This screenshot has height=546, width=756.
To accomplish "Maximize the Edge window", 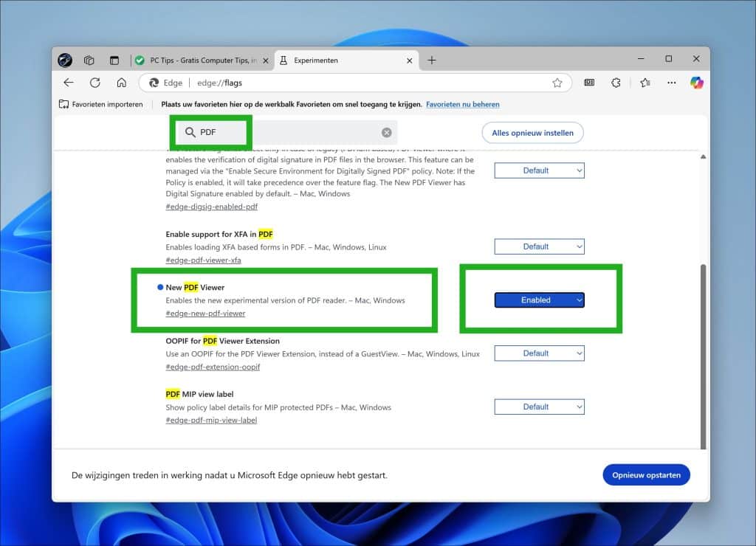I will pos(668,59).
